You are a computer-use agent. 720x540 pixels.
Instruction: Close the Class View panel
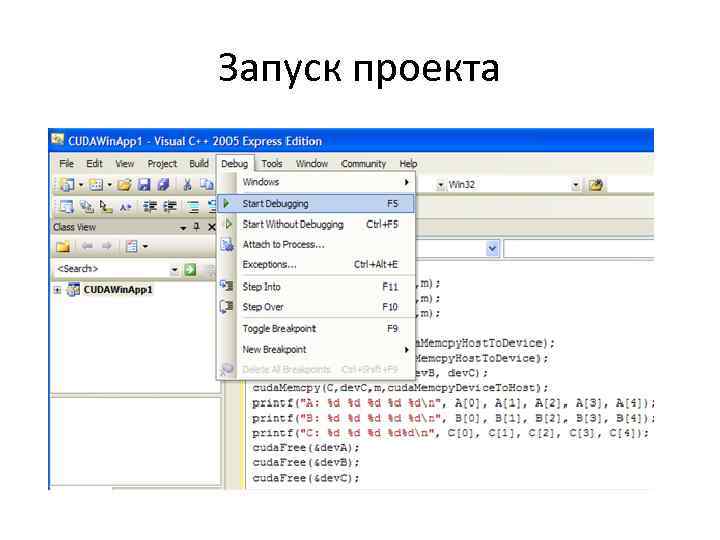coord(212,227)
